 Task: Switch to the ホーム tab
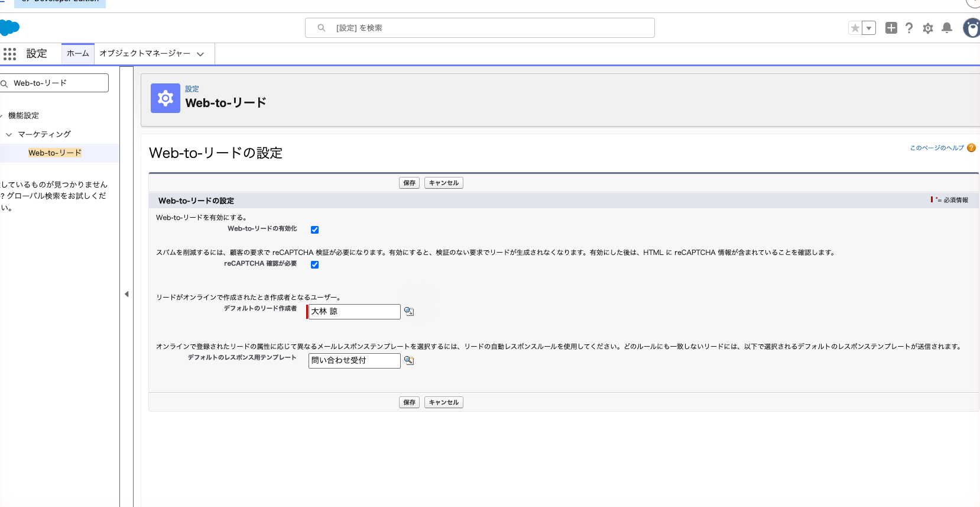click(78, 54)
